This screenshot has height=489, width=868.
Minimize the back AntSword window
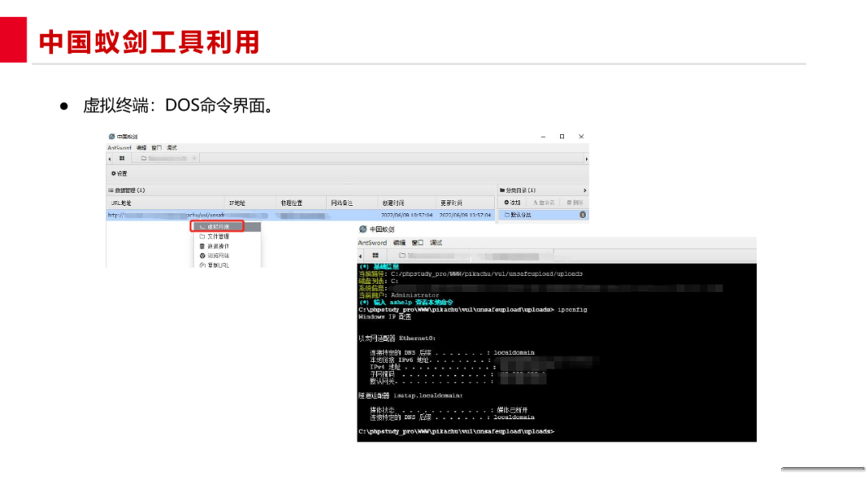(x=543, y=136)
